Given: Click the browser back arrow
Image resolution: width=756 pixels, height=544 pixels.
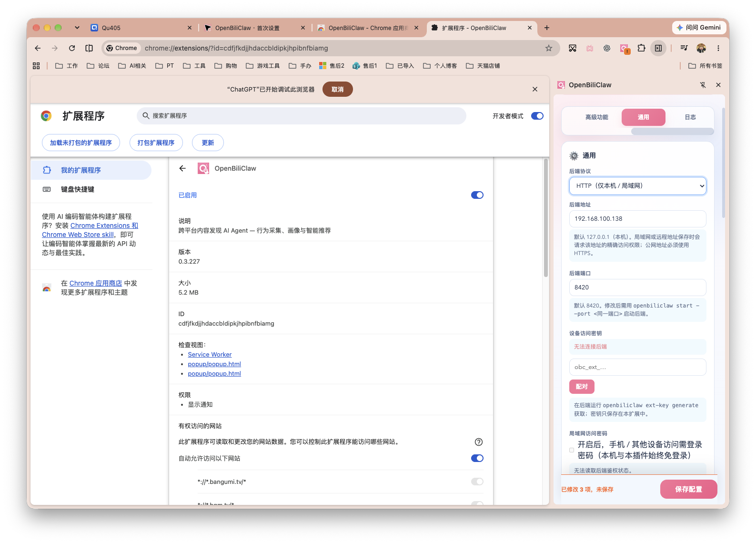Looking at the screenshot, I should click(x=38, y=48).
